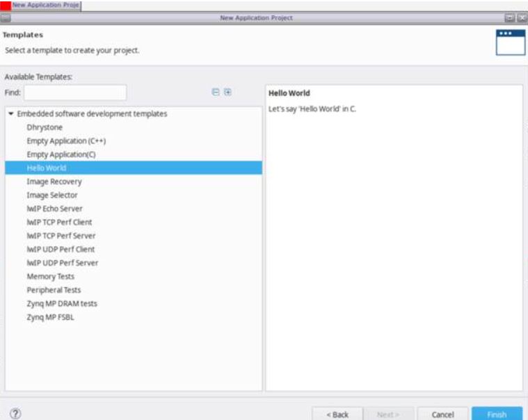
Task: Select the Memory Tests template
Action: (50, 276)
